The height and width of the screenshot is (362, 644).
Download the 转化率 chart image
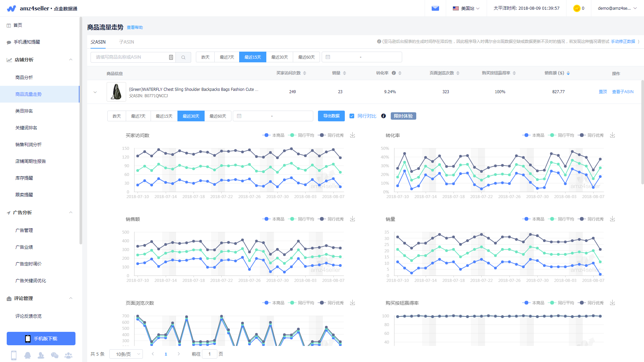pos(612,135)
